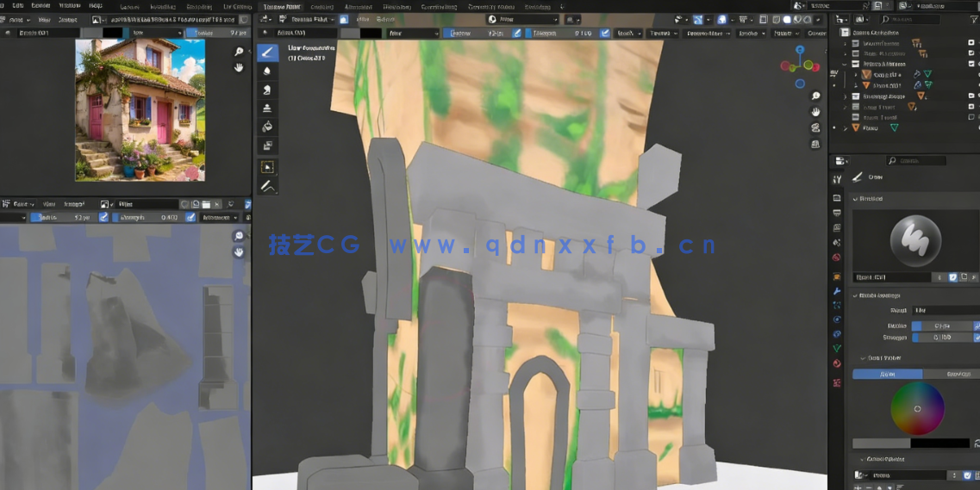The image size is (980, 490).
Task: Click the 3D viewport zoom magnifier icon
Action: pyautogui.click(x=815, y=96)
